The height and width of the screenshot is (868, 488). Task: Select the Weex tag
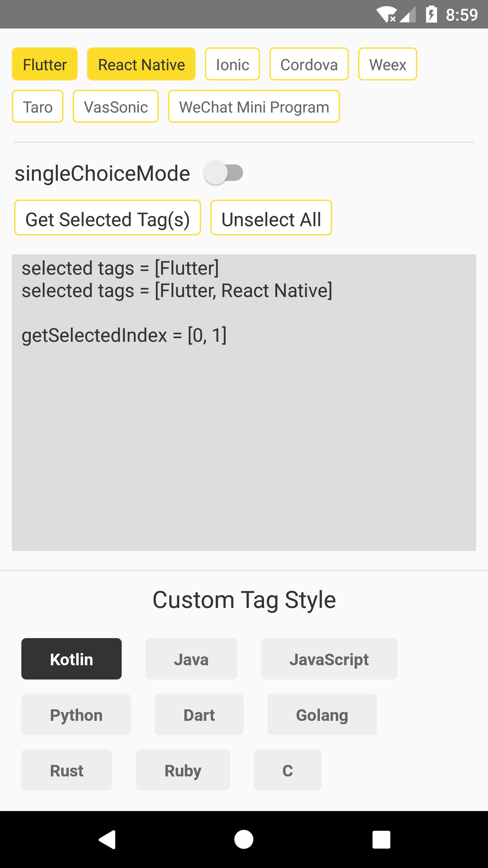tap(388, 64)
